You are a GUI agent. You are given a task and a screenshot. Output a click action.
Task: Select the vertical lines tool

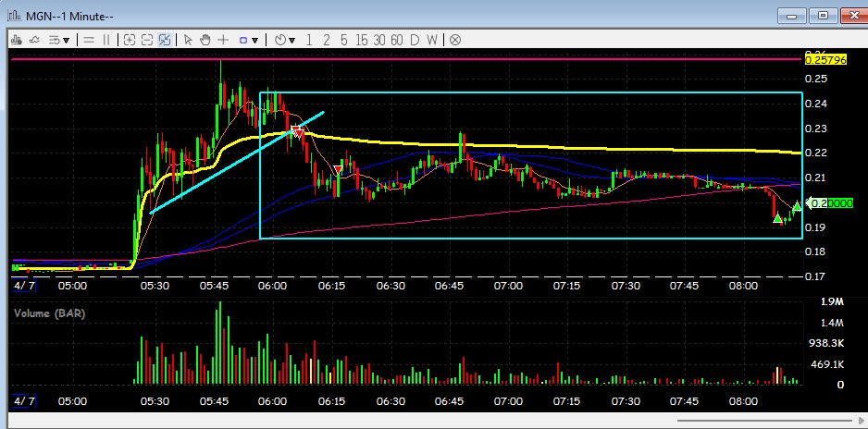click(x=106, y=40)
